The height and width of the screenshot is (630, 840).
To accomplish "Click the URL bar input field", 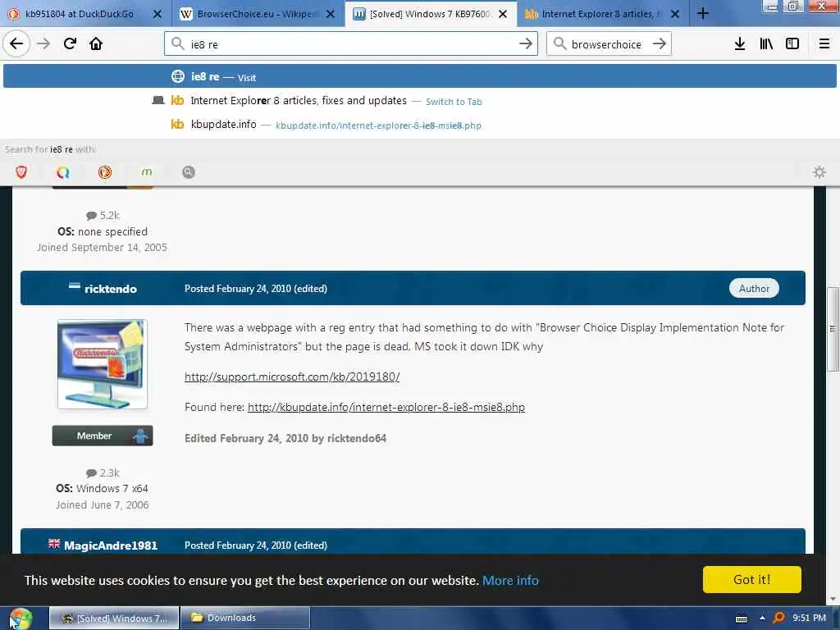I will [351, 44].
